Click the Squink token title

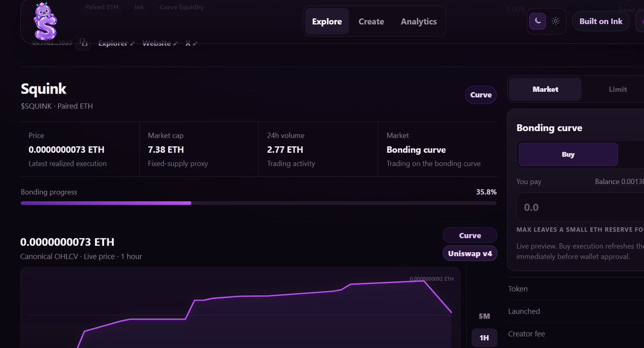point(44,89)
